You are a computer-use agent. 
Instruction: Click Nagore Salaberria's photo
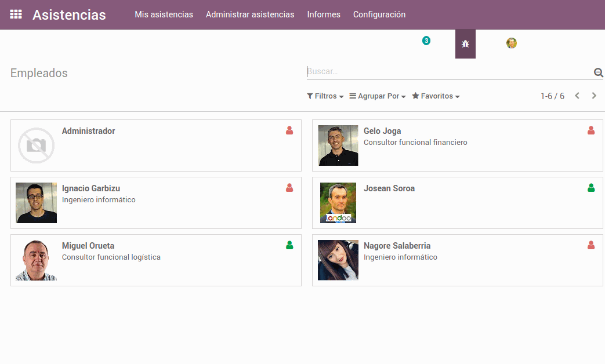pos(338,260)
